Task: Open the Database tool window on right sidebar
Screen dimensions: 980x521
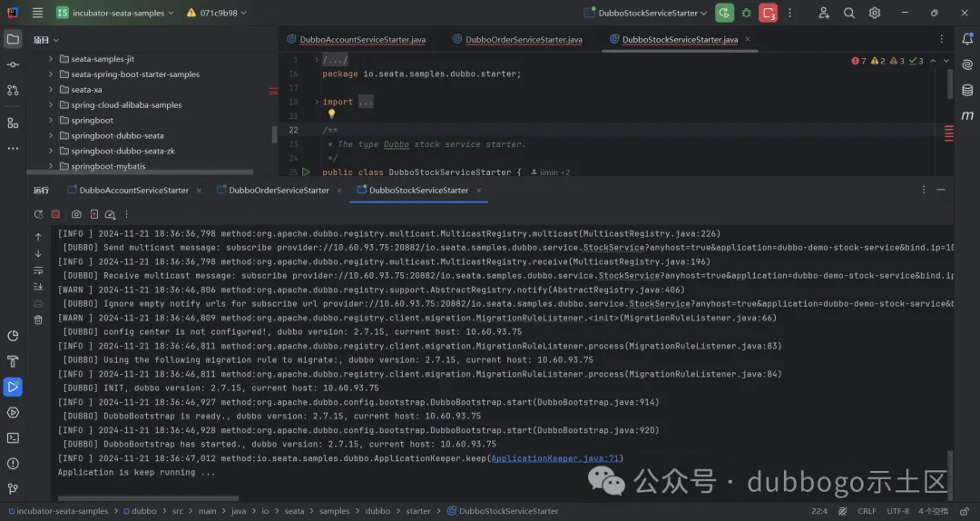Action: coord(967,90)
